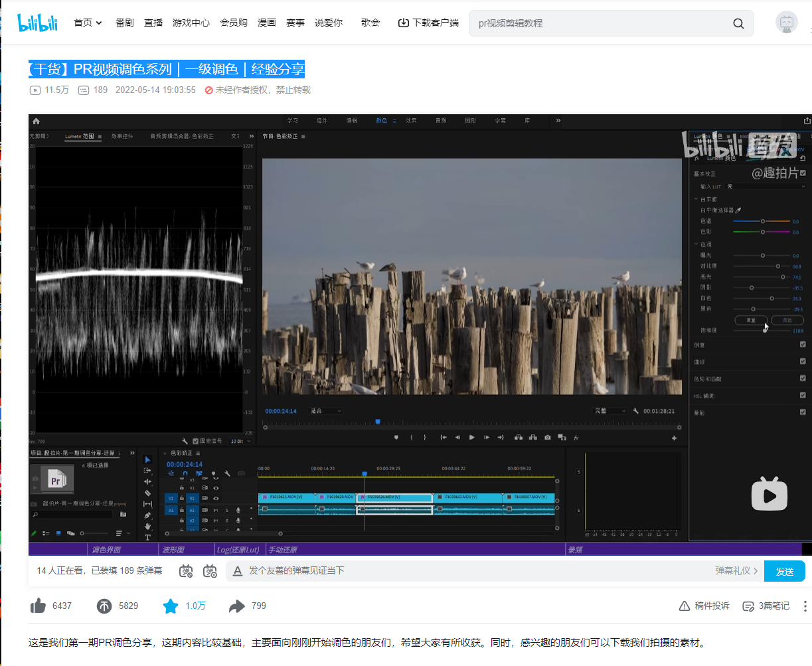Screen dimensions: 812x666
Task: Switch to the 效果控件 panel tab
Action: pos(122,136)
